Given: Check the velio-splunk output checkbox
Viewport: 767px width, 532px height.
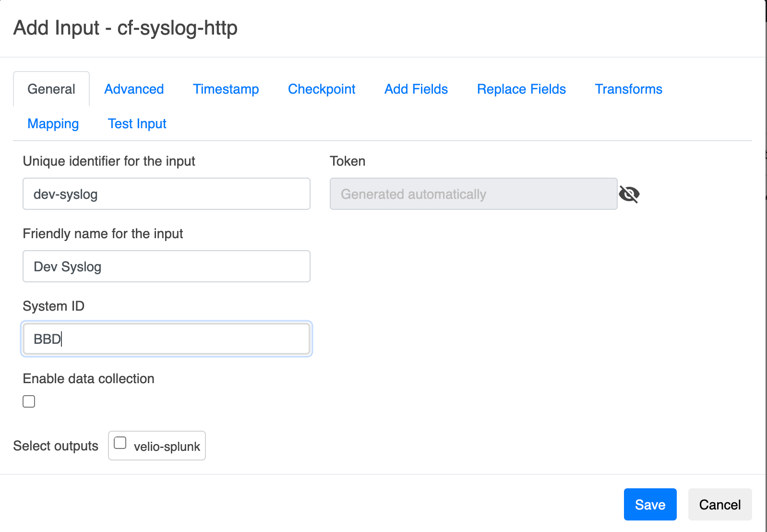Looking at the screenshot, I should [120, 443].
